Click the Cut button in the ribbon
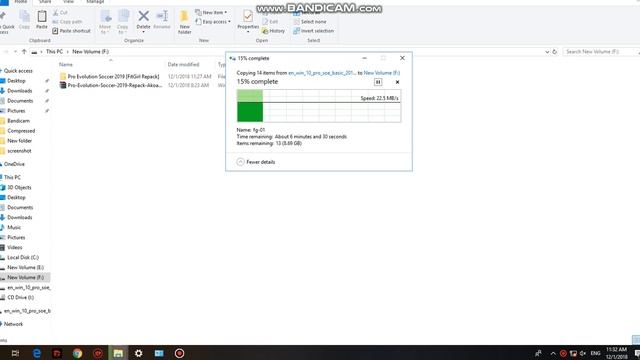This screenshot has width=640, height=360. tap(60, 13)
